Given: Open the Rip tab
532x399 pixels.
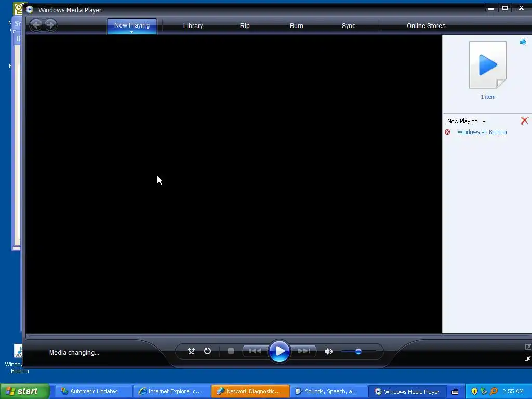Looking at the screenshot, I should pos(245,26).
